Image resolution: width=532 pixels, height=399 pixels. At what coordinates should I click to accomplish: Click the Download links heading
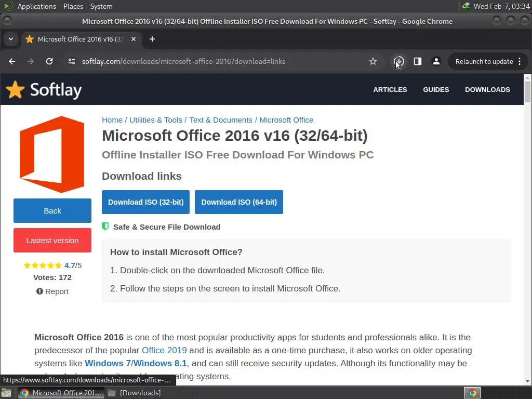click(x=141, y=176)
